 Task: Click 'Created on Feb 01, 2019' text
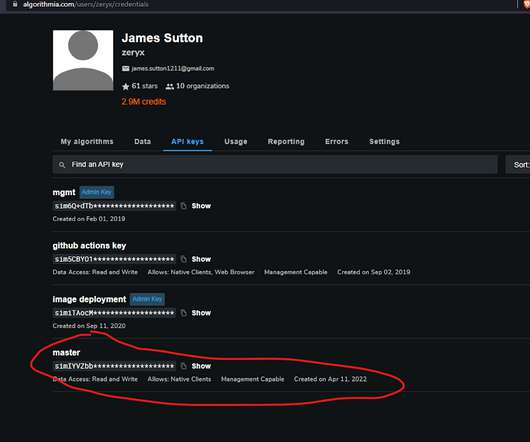coord(89,219)
